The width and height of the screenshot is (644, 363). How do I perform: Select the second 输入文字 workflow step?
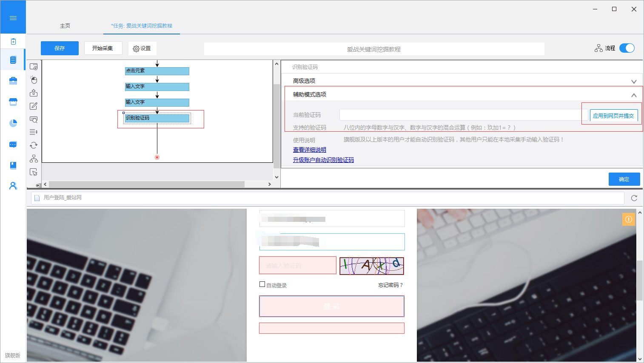pos(157,102)
